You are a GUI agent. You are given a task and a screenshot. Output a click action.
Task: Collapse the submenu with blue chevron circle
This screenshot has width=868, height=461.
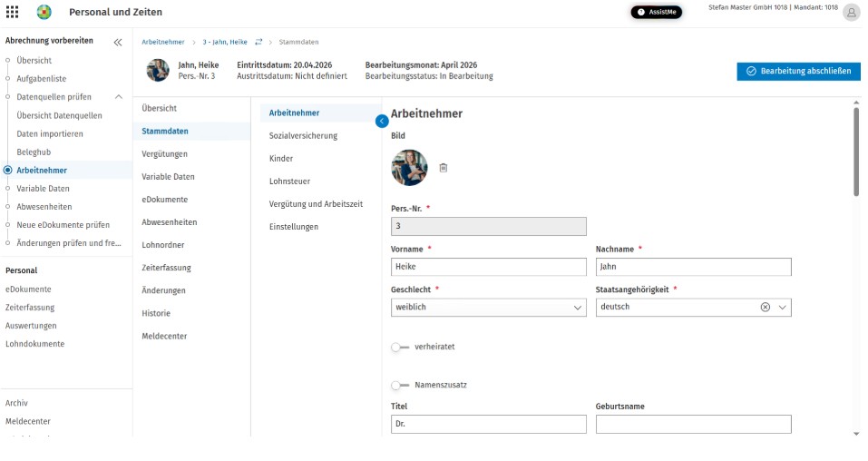point(382,121)
